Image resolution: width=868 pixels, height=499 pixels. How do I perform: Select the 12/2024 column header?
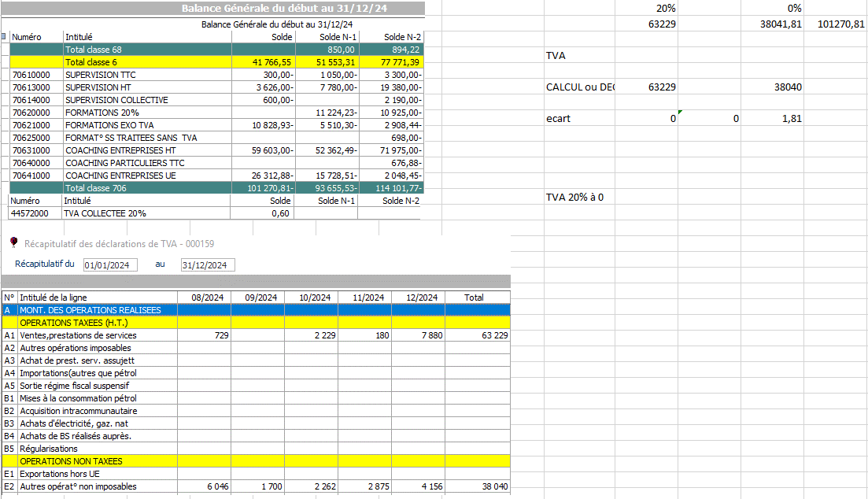[419, 298]
